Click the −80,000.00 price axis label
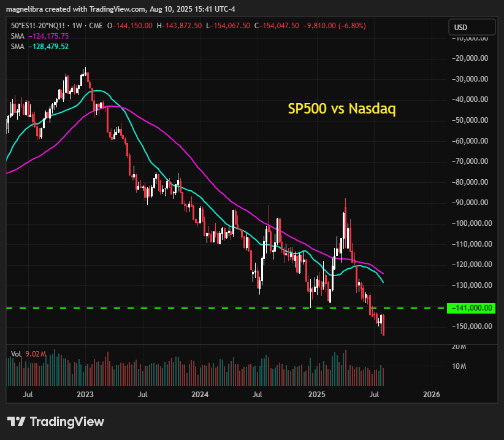Image resolution: width=504 pixels, height=440 pixels. 470,182
